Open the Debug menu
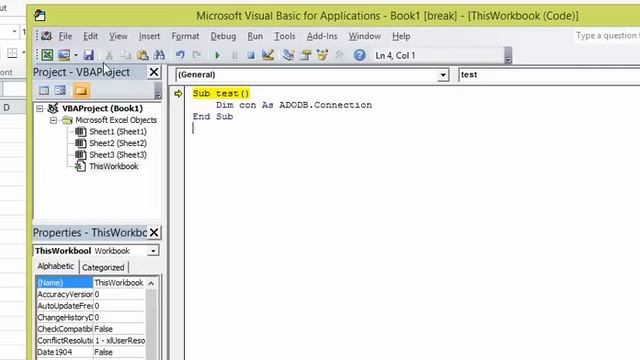The height and width of the screenshot is (360, 640). pos(223,36)
